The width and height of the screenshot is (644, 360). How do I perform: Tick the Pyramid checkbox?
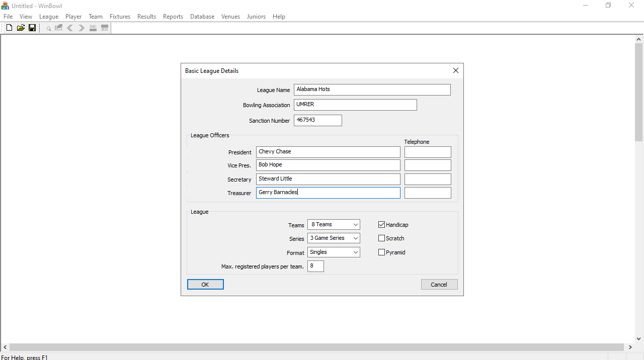pyautogui.click(x=381, y=252)
